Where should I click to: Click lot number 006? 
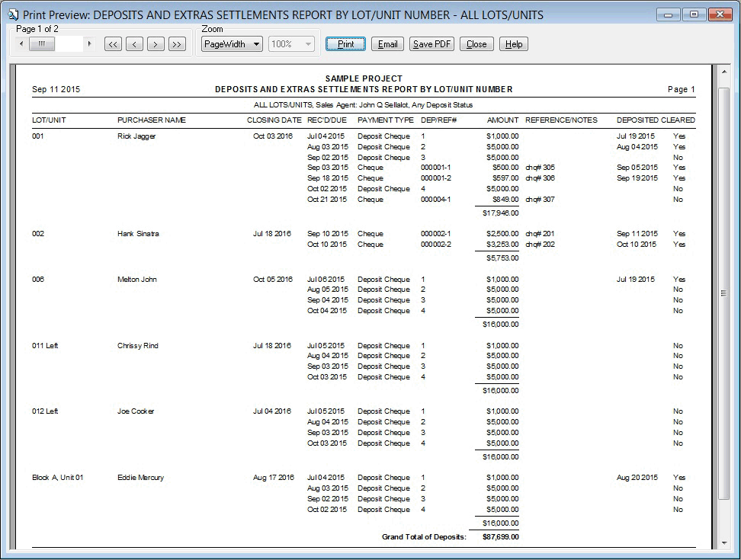pyautogui.click(x=38, y=280)
